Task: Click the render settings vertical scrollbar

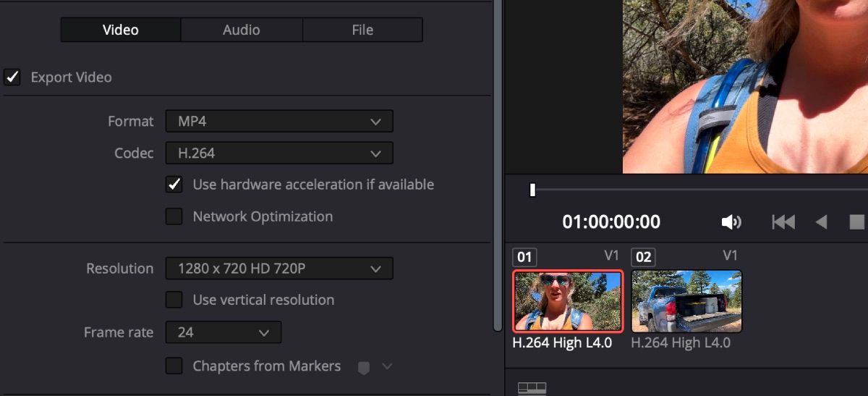Action: [497, 167]
